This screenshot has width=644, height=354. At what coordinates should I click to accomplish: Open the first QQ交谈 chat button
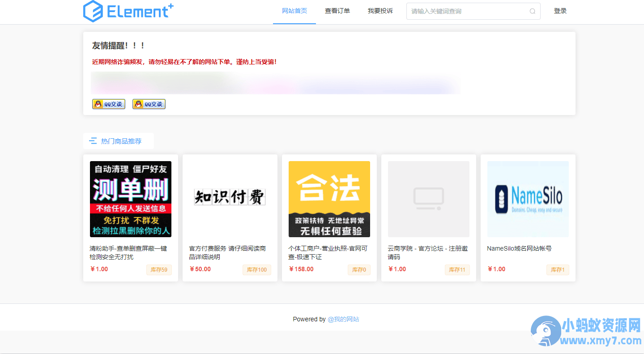coord(109,104)
